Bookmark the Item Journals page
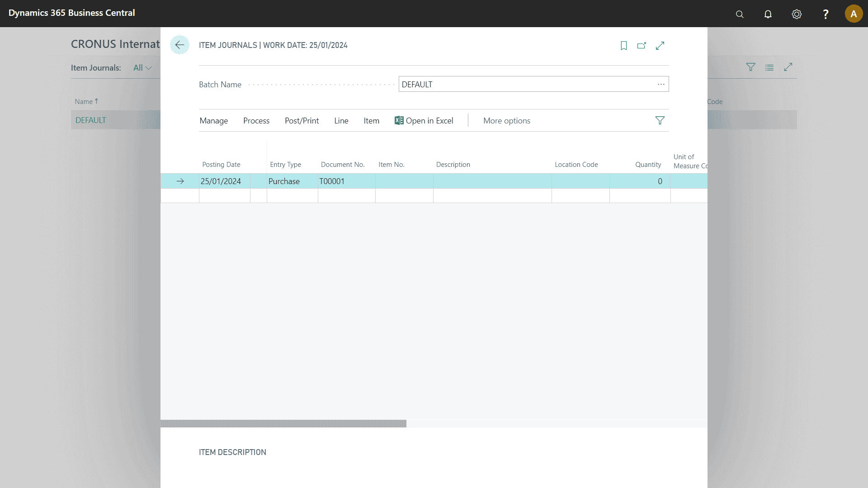868x488 pixels. (623, 46)
